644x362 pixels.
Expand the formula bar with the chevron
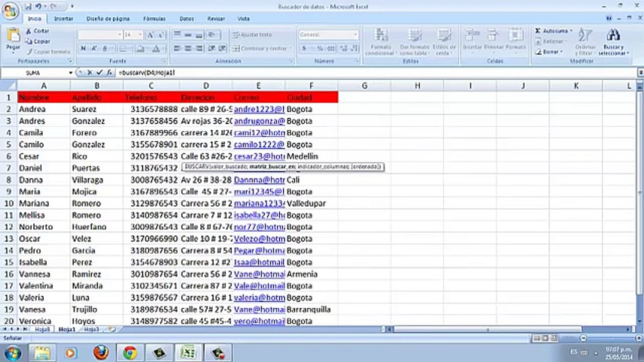[x=640, y=72]
